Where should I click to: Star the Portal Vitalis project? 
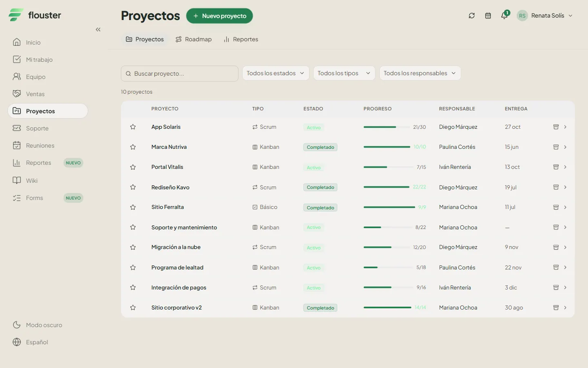[133, 167]
